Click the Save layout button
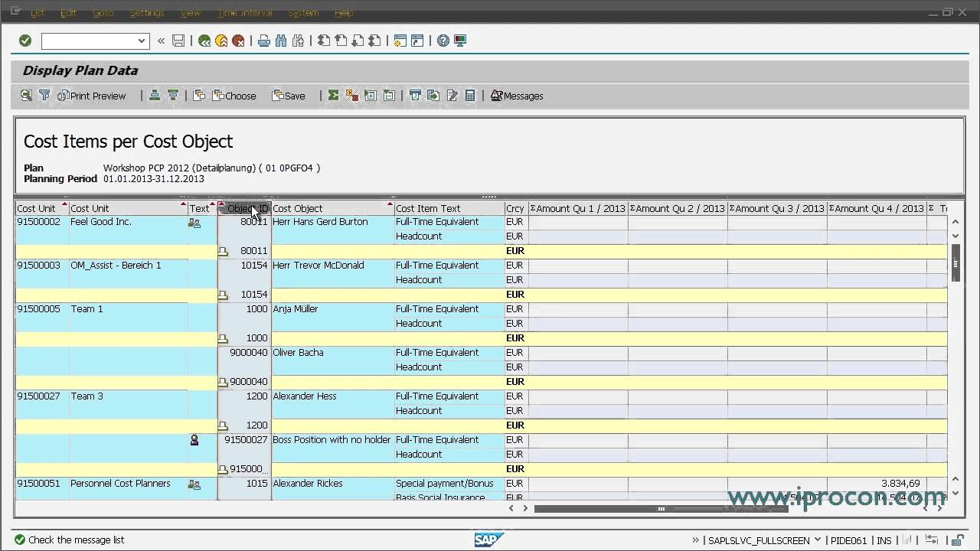Screen dimensions: 980x551 (x=289, y=96)
